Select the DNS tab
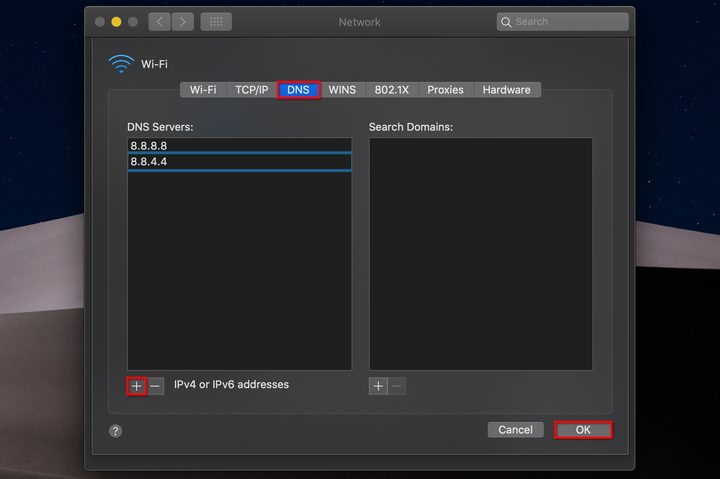 (x=298, y=90)
